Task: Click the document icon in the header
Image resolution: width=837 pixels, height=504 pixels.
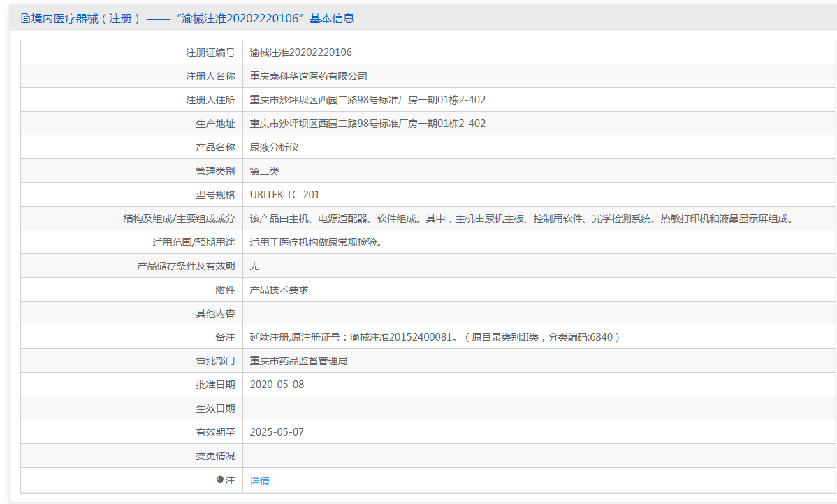Action: [25, 19]
